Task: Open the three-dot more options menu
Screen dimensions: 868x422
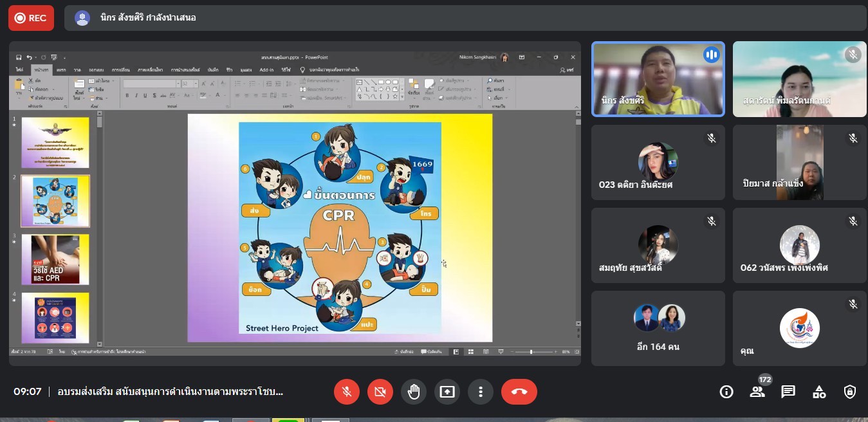Action: (x=480, y=391)
